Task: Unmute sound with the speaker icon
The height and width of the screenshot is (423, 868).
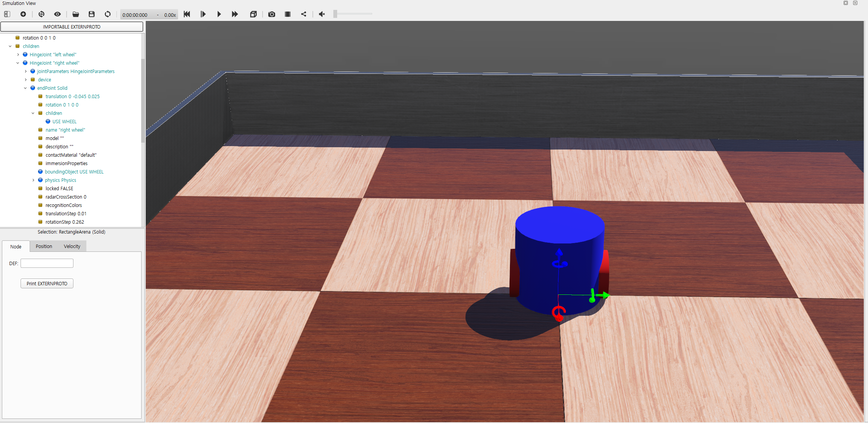Action: tap(322, 14)
